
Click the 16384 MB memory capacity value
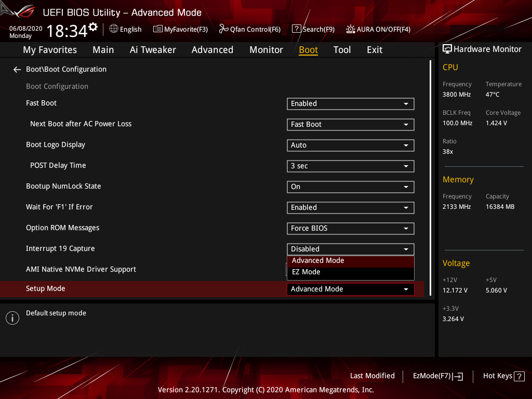pos(500,207)
